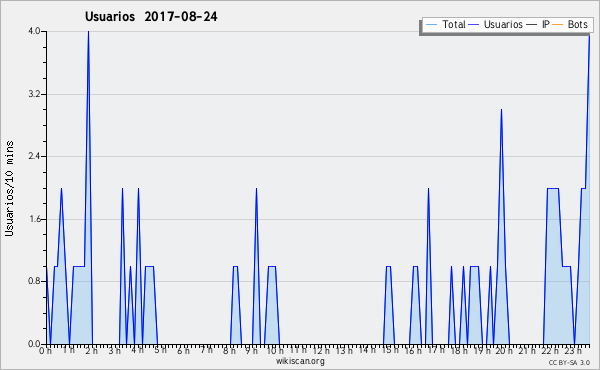Select the 17 h spike on chart

[x=429, y=189]
